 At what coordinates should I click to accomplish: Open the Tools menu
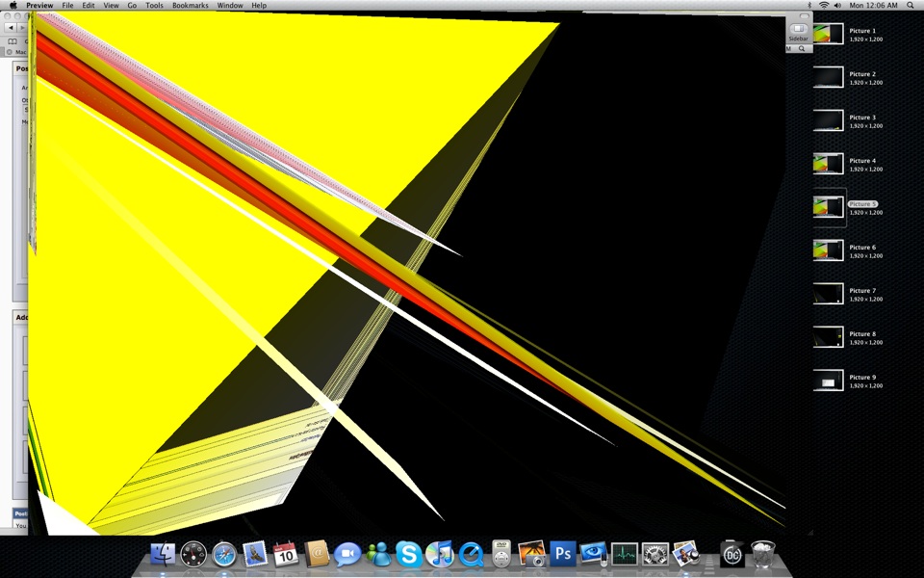click(154, 5)
